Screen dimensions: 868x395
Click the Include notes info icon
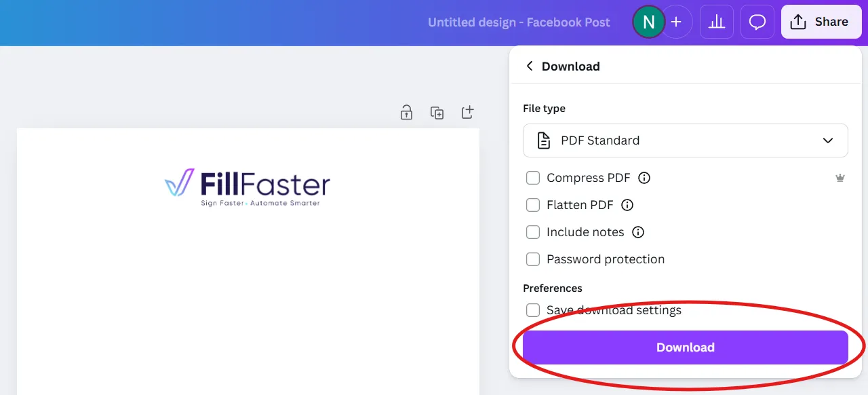pos(637,232)
